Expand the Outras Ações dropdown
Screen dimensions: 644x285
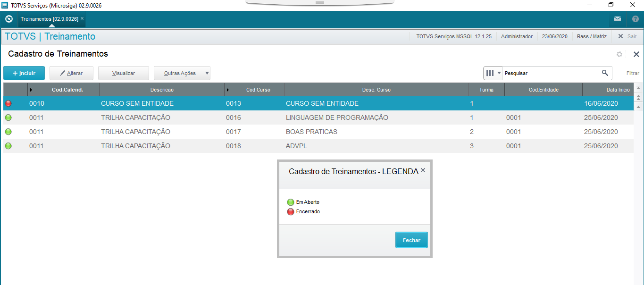pos(182,73)
